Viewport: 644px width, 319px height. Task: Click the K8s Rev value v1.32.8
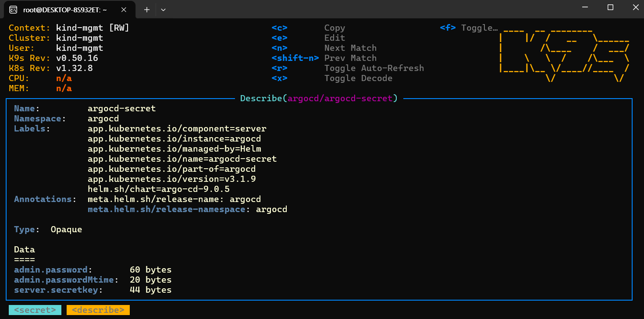(74, 68)
